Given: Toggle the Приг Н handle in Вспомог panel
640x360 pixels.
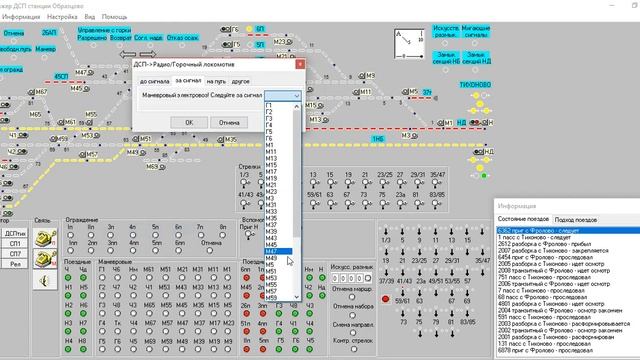Looking at the screenshot, I should [x=249, y=234].
